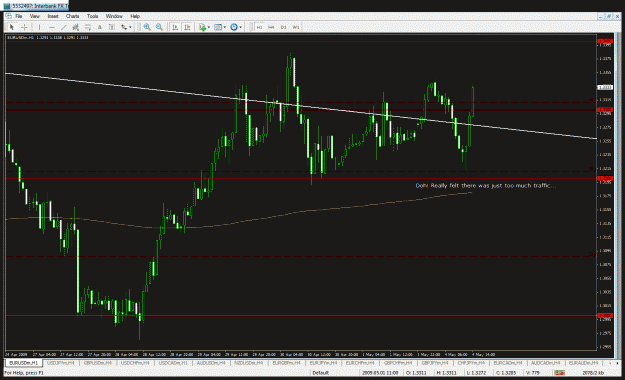Screen dimensions: 625x380
Task: Switch to the EURCADm,H4 chart tab
Action: click(x=508, y=363)
